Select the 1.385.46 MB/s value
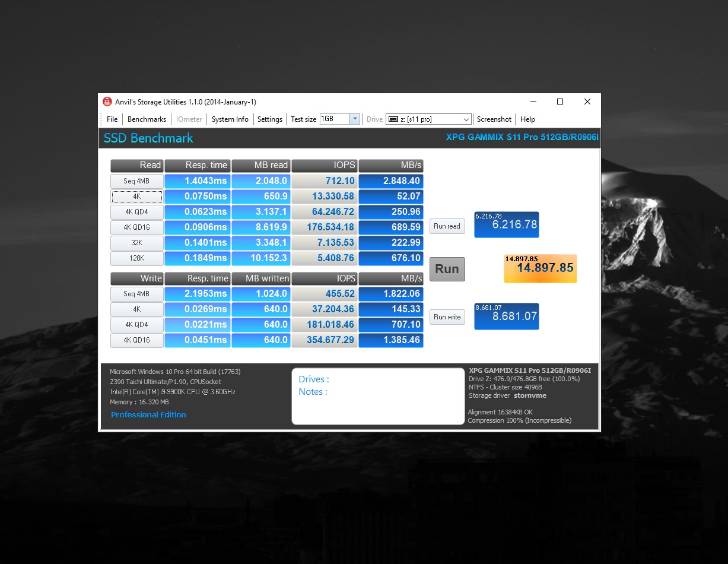 (391, 340)
